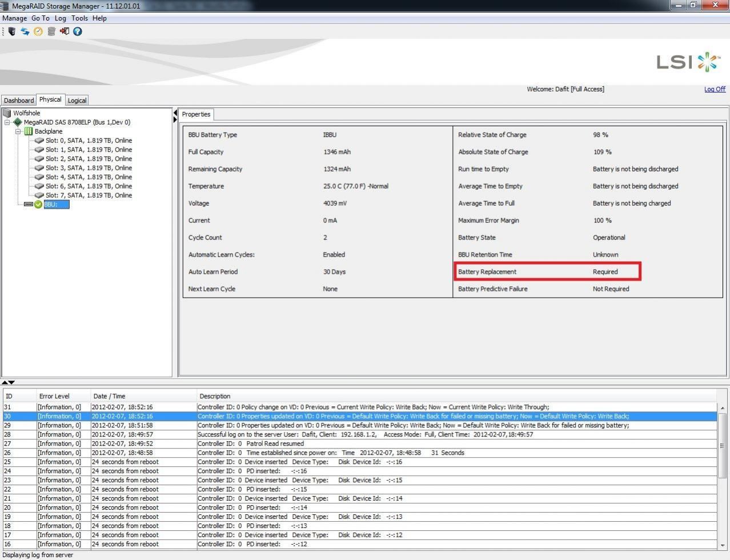Click the Wolfshole server icon
Image resolution: width=730 pixels, height=560 pixels.
[7, 113]
